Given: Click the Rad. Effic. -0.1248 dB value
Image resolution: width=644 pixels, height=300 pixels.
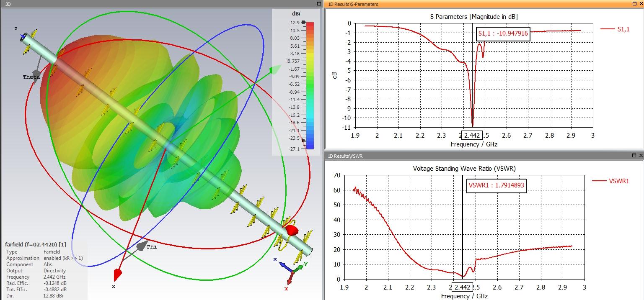Looking at the screenshot, I should [x=54, y=283].
